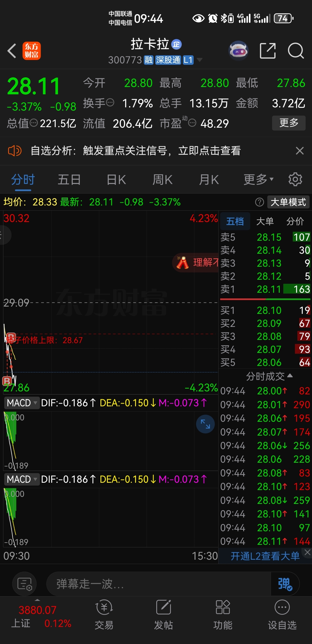Open the 自选分析 signal notice
Image resolution: width=312 pixels, height=644 pixels.
click(x=135, y=151)
